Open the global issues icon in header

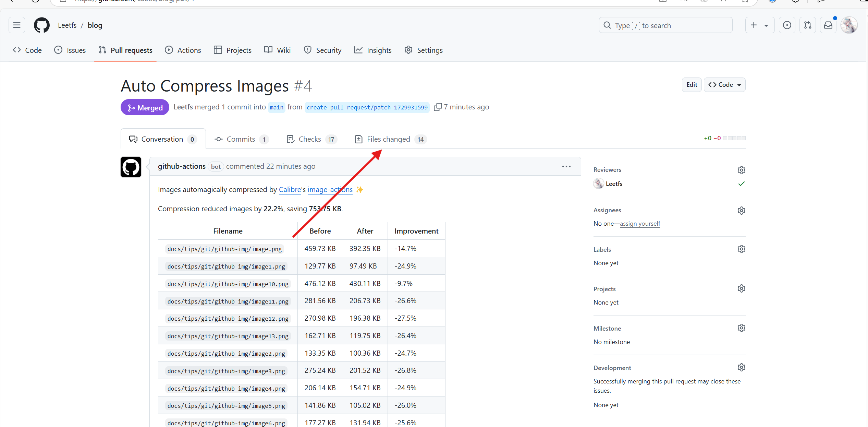tap(787, 25)
